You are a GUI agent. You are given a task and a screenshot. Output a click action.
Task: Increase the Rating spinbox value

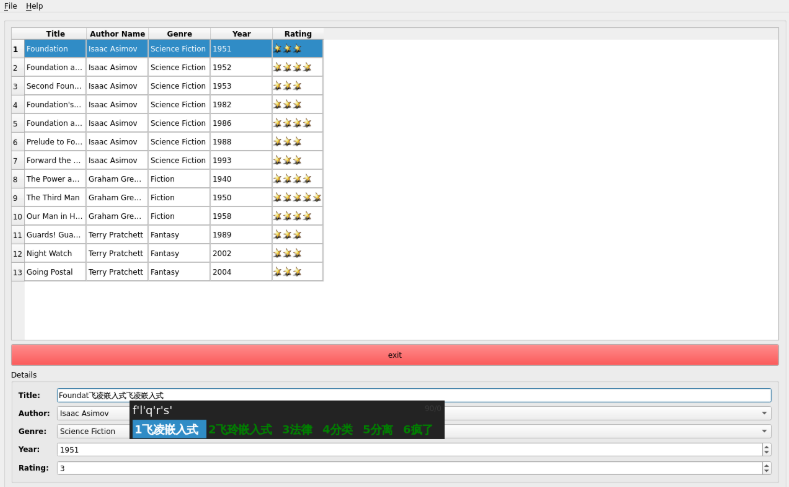click(x=766, y=465)
